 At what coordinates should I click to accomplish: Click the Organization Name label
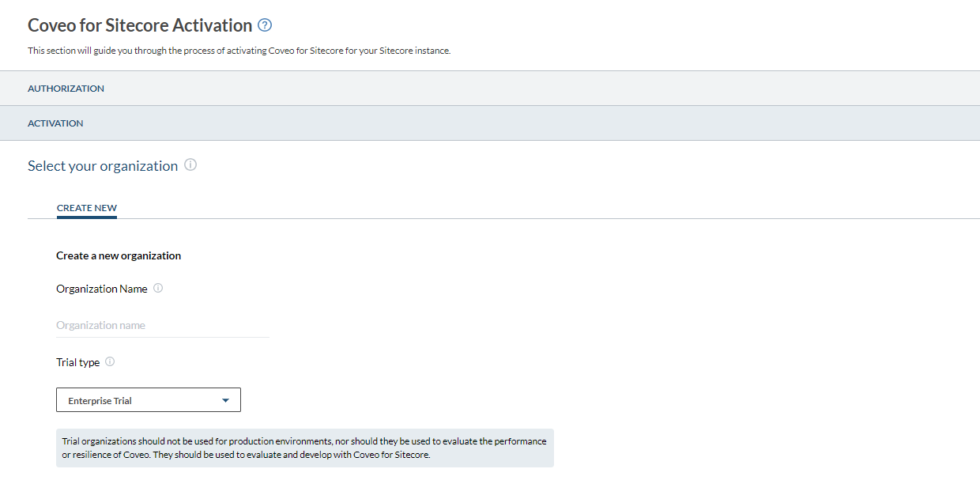point(101,289)
